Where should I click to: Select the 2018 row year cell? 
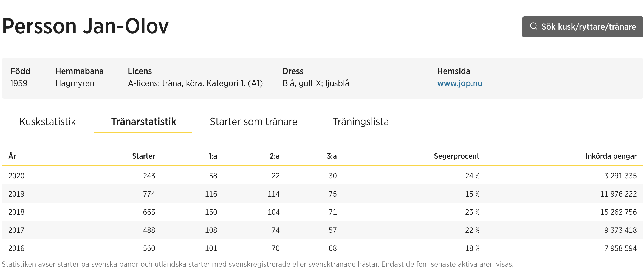[16, 212]
